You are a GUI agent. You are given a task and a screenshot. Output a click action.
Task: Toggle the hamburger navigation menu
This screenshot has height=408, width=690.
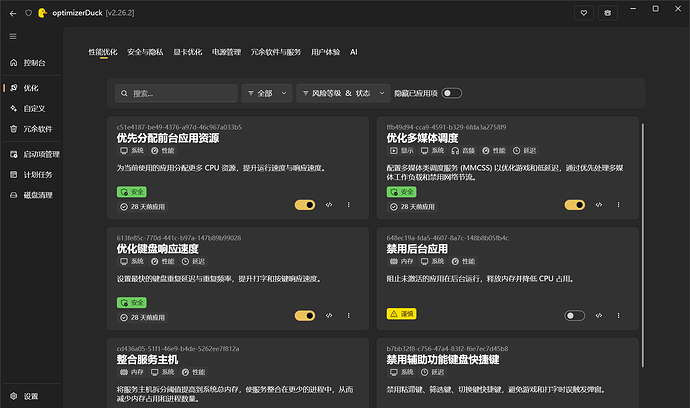pos(13,37)
